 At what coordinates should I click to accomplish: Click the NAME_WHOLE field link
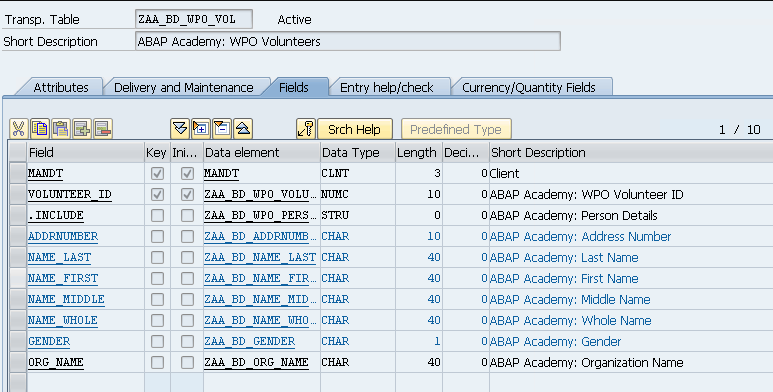coord(63,321)
